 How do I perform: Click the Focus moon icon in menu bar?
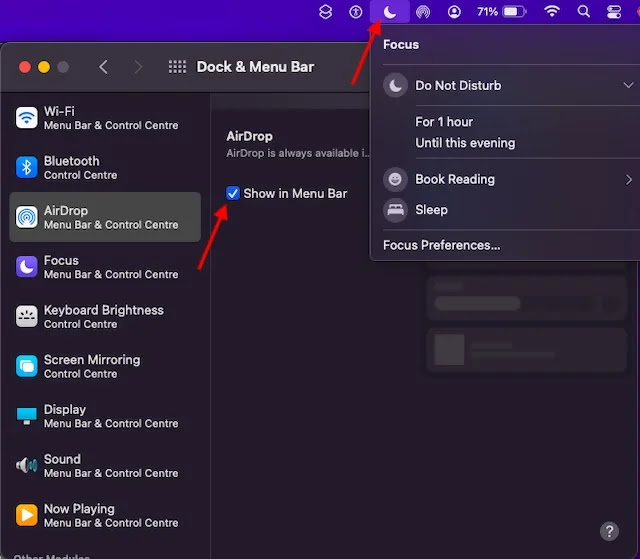390,12
